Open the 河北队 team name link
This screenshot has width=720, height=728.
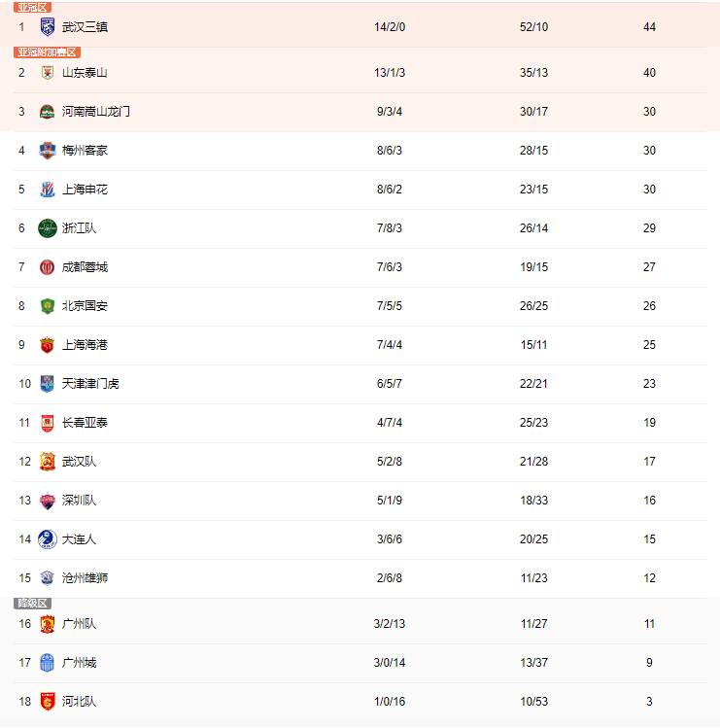coord(79,702)
